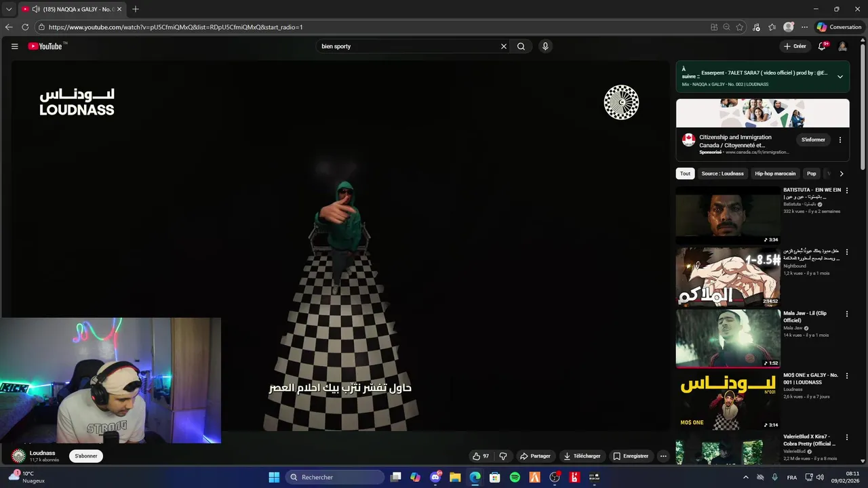Add page to favorites star in the address bar

pyautogui.click(x=740, y=27)
